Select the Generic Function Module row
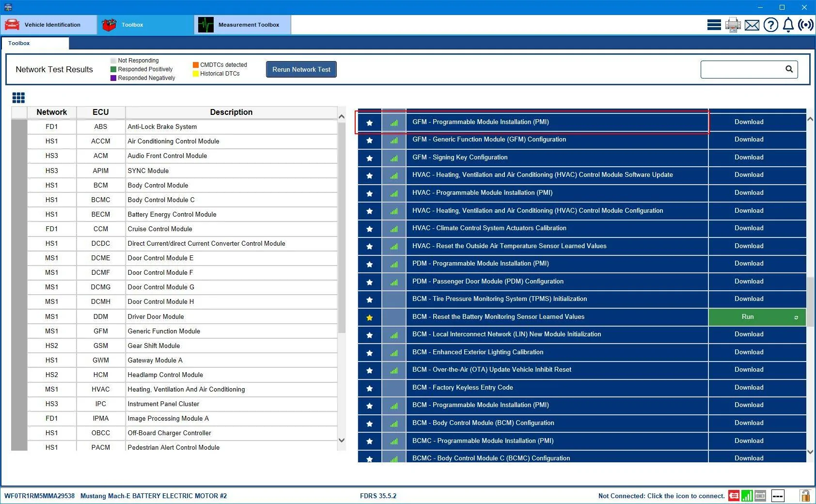The image size is (816, 504). point(182,331)
